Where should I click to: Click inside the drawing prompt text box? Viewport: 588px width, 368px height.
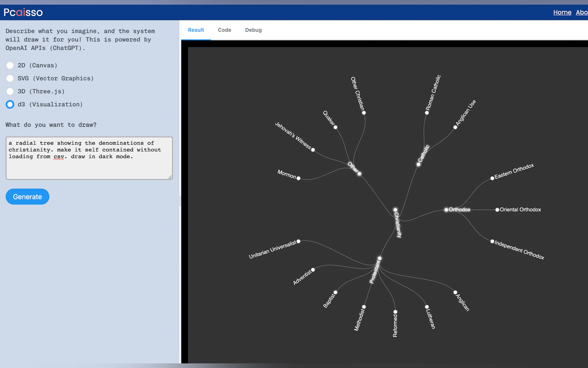coord(89,158)
